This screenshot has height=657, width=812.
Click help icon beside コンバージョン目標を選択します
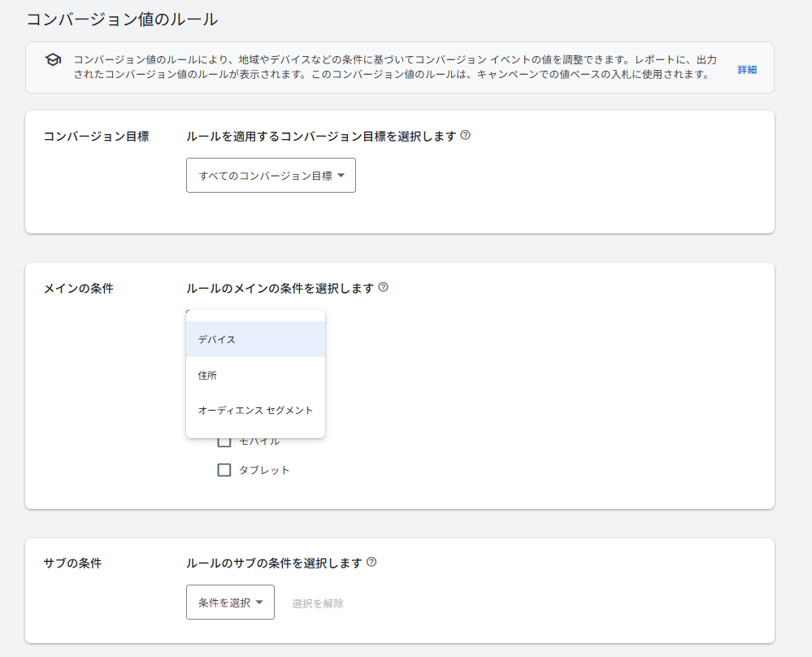(465, 135)
